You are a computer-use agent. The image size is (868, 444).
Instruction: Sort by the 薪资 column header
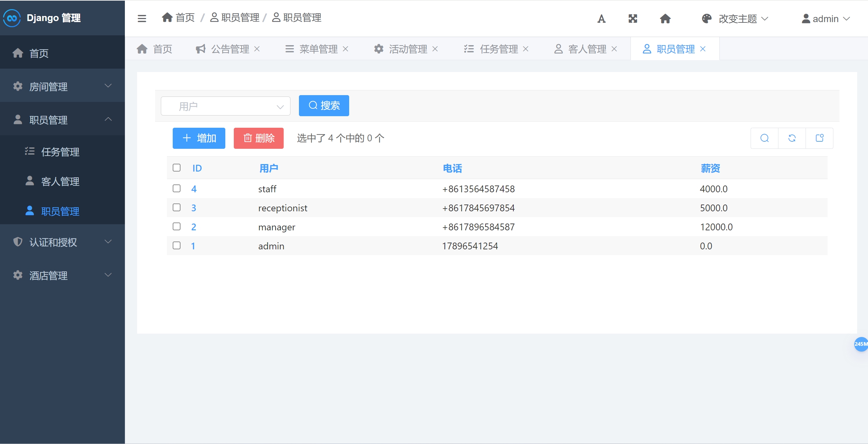(x=710, y=168)
